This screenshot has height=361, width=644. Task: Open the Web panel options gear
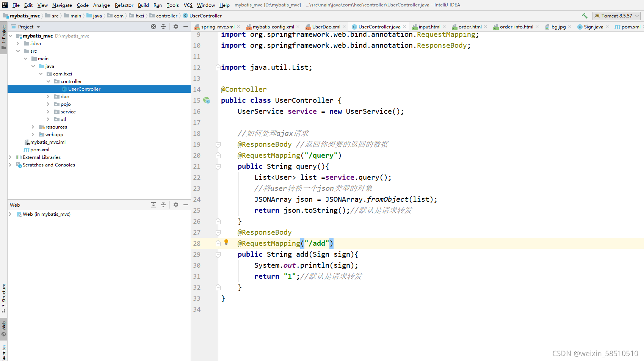point(175,204)
